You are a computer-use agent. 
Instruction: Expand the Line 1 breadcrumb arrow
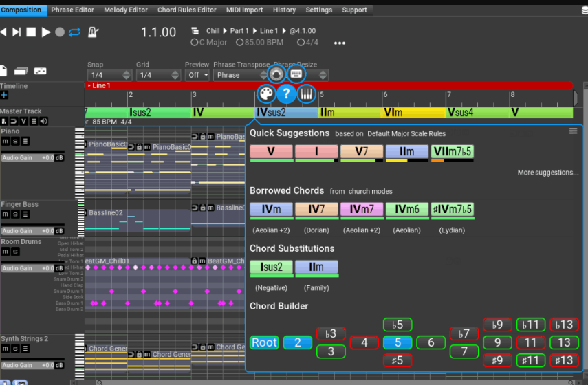(x=284, y=31)
